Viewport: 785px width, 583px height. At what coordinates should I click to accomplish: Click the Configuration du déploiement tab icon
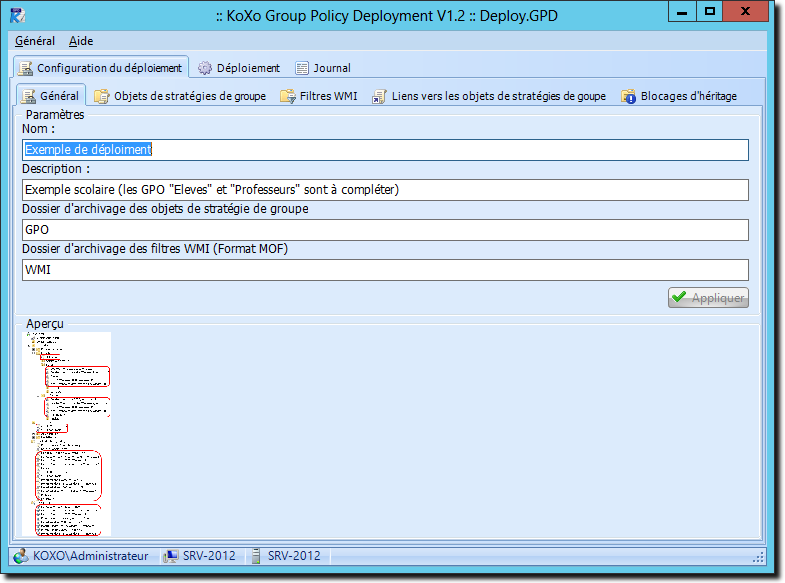click(x=25, y=68)
